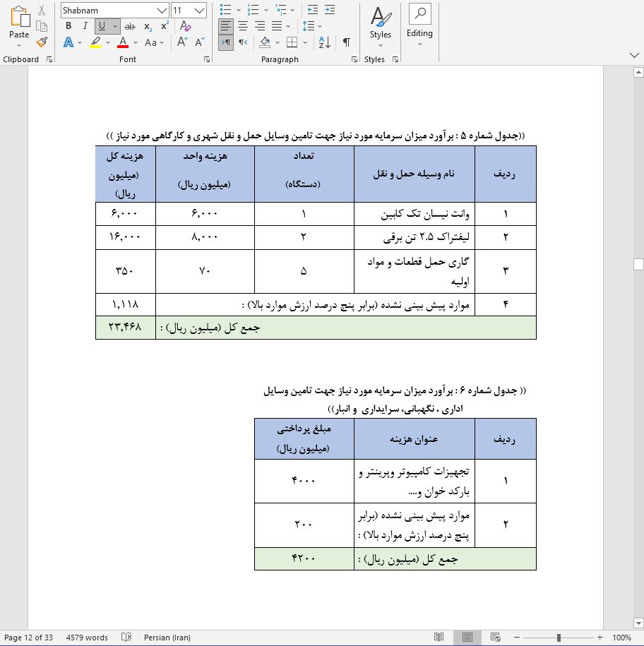This screenshot has height=646, width=644.
Task: Toggle bold formatting
Action: coord(68,25)
